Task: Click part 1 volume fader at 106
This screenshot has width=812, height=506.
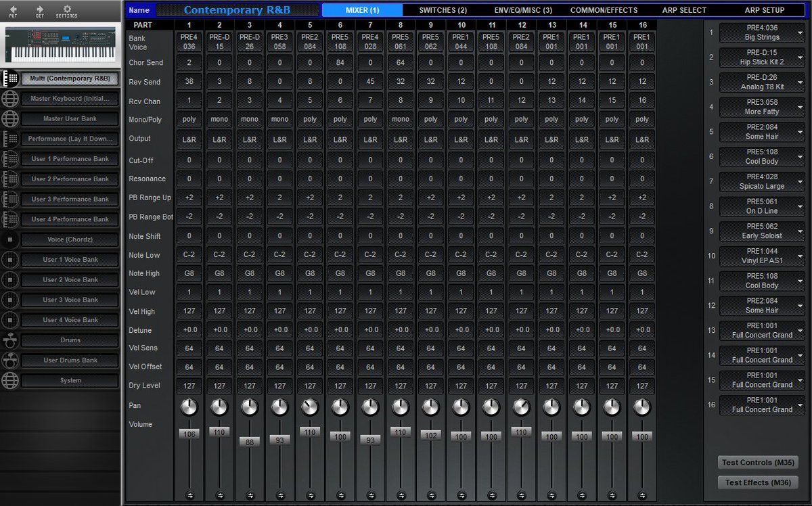Action: pyautogui.click(x=190, y=434)
